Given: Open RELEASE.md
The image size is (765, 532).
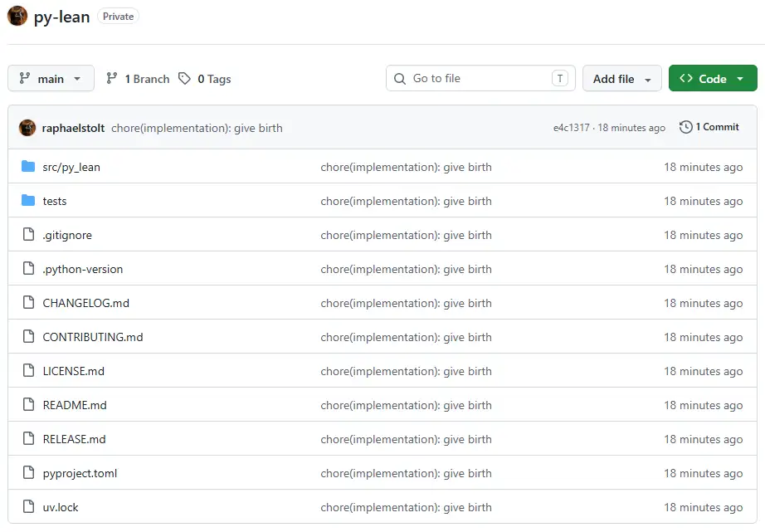Looking at the screenshot, I should point(74,439).
